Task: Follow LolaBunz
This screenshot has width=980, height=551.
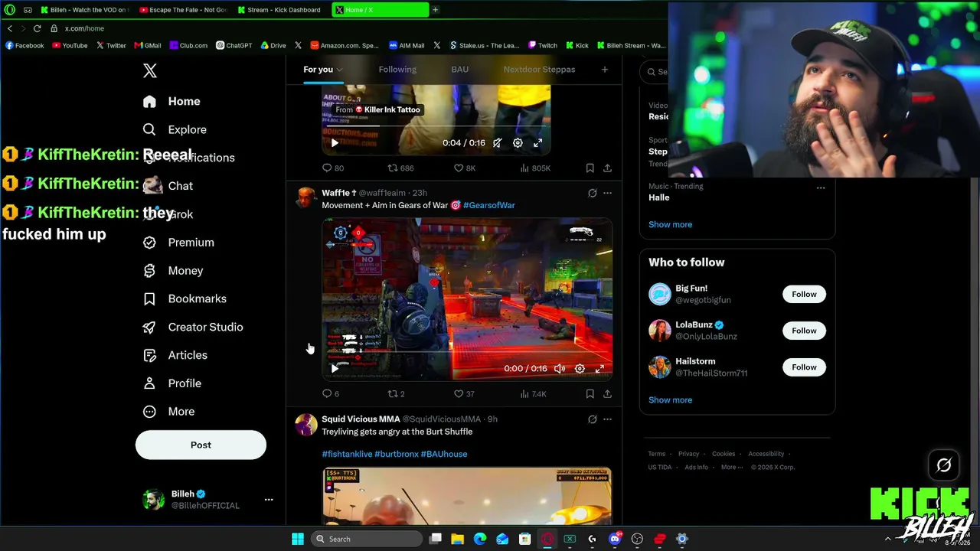Action: (x=804, y=331)
